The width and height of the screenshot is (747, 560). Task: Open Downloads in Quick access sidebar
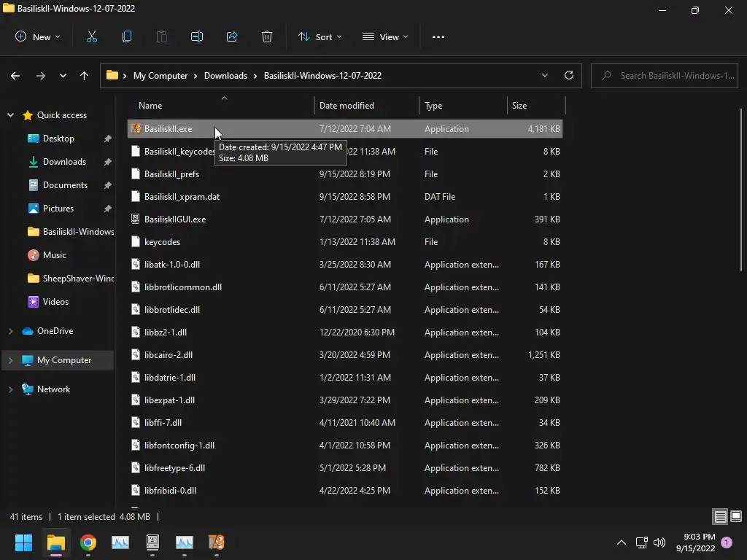pos(64,162)
